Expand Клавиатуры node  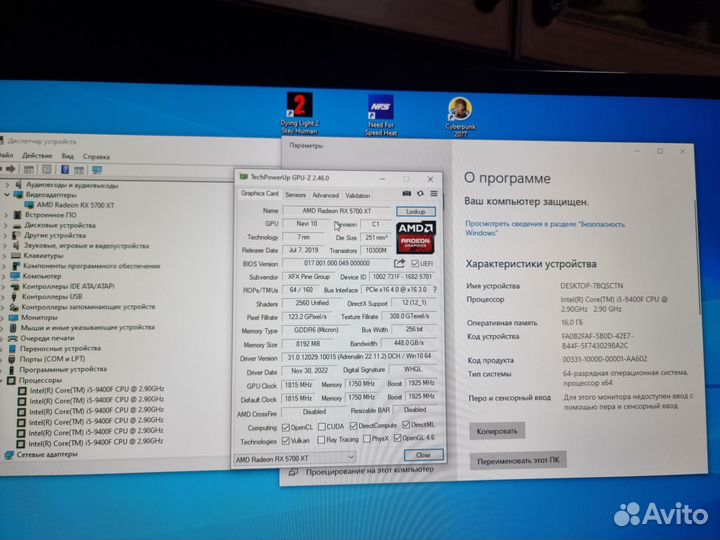5,256
